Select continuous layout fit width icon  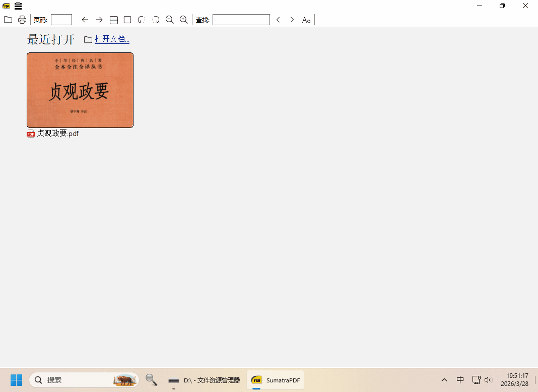113,20
